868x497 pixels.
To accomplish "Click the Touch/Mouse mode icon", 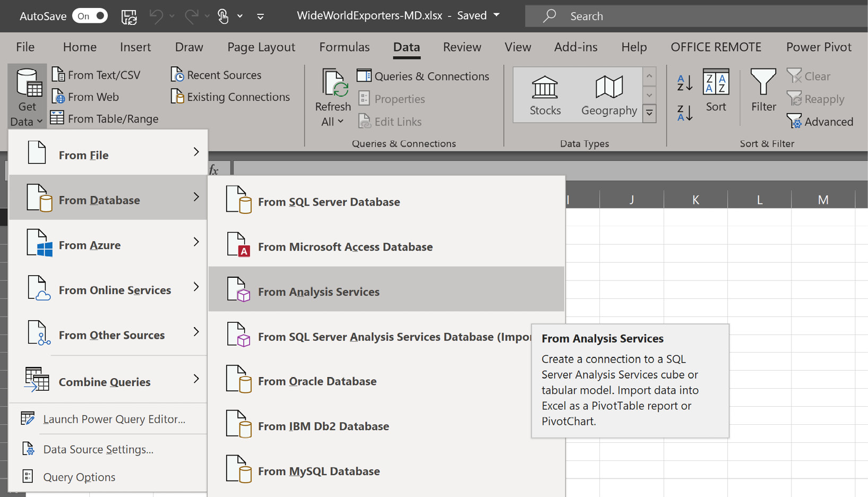I will [223, 16].
